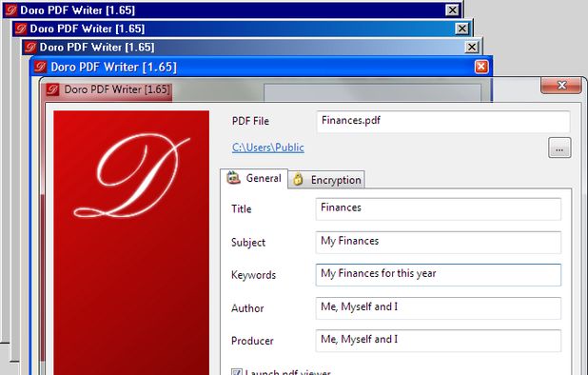The image size is (588, 375).
Task: Click the Author input field
Action: (439, 308)
